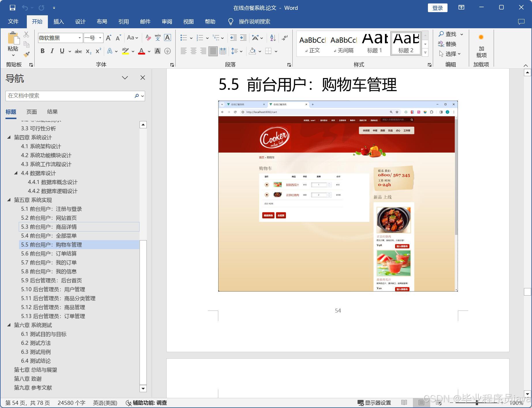Click the Copy icon in clipboard group
The width and height of the screenshot is (532, 408).
(26, 44)
